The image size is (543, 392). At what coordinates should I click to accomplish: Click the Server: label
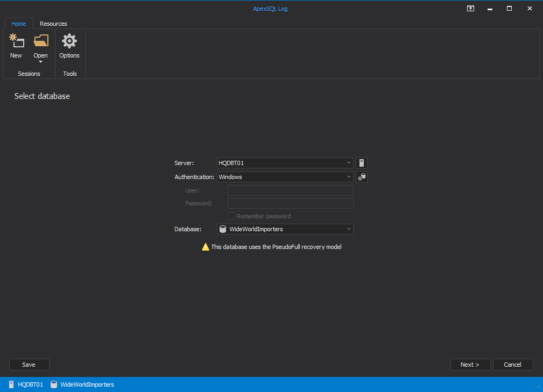184,163
